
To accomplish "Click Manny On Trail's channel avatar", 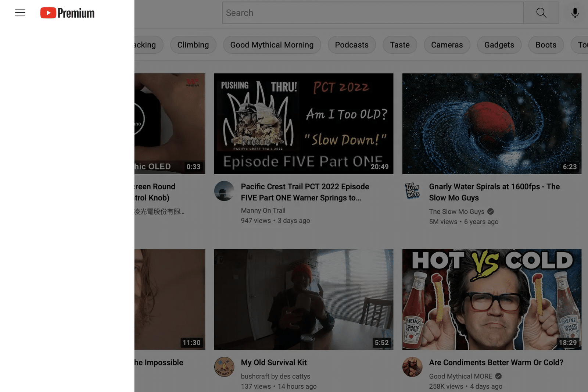I will (224, 190).
